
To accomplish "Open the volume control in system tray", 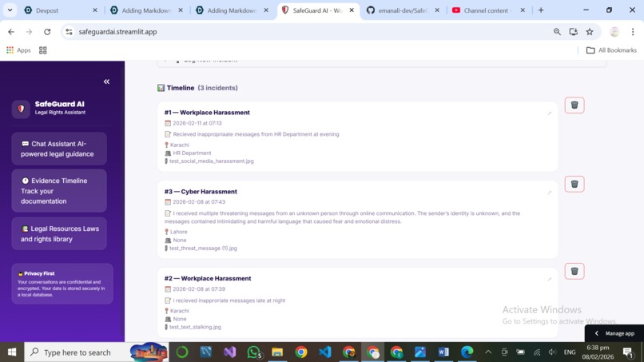I will pos(552,352).
